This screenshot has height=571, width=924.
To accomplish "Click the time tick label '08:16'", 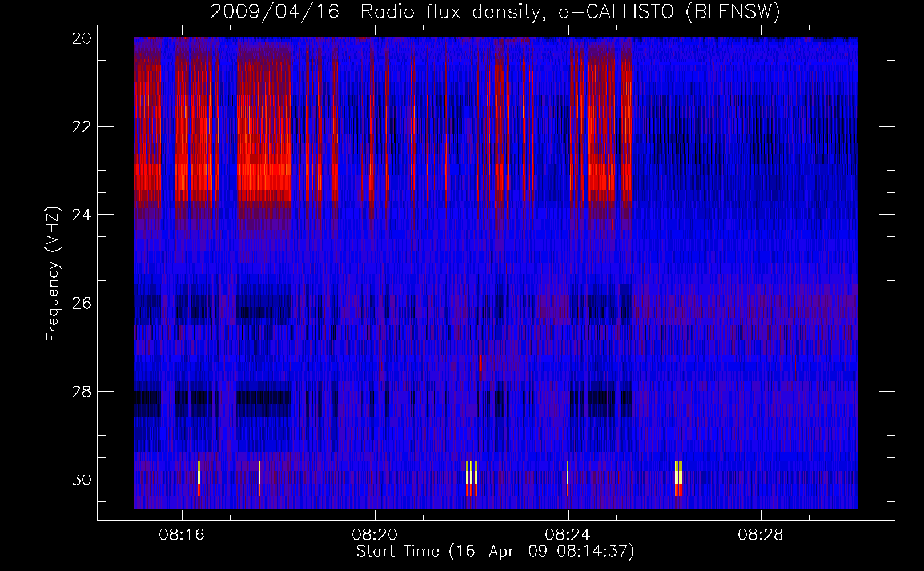I will click(x=182, y=535).
